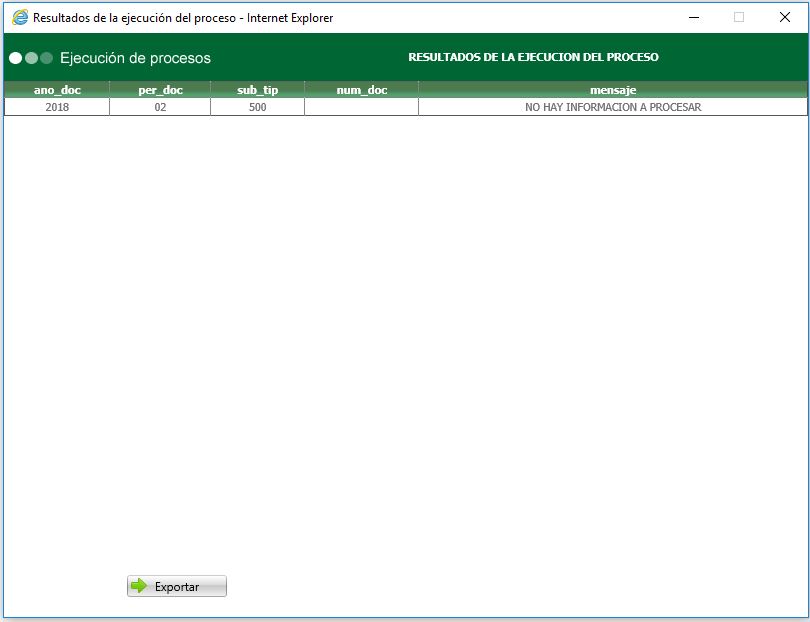Click the empty num_doc cell
The width and height of the screenshot is (810, 622).
[x=359, y=107]
